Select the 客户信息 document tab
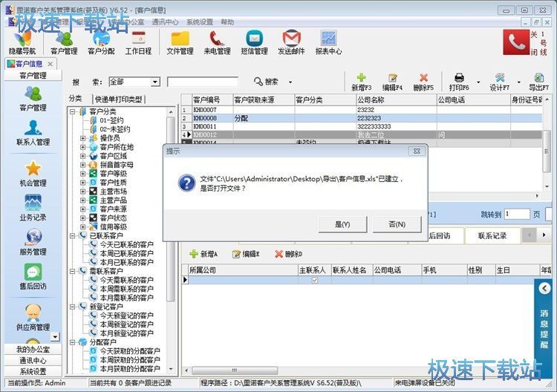Image resolution: width=557 pixels, height=392 pixels. 29,64
